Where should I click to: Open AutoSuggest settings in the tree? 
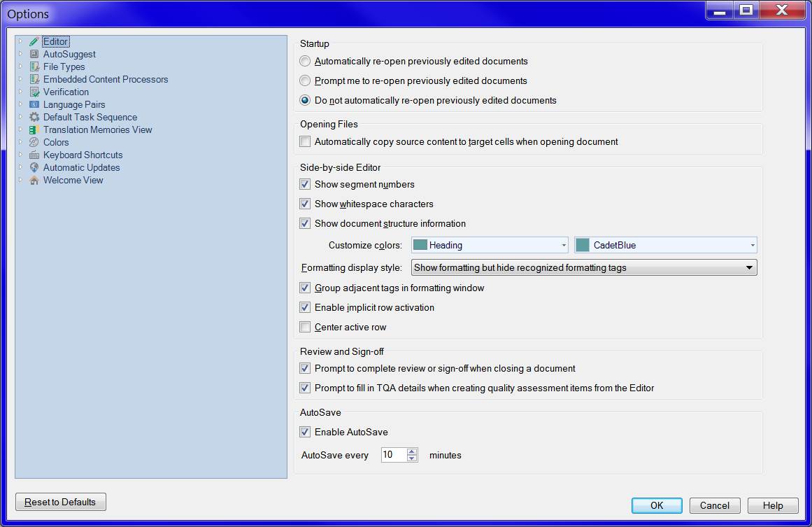coord(69,54)
